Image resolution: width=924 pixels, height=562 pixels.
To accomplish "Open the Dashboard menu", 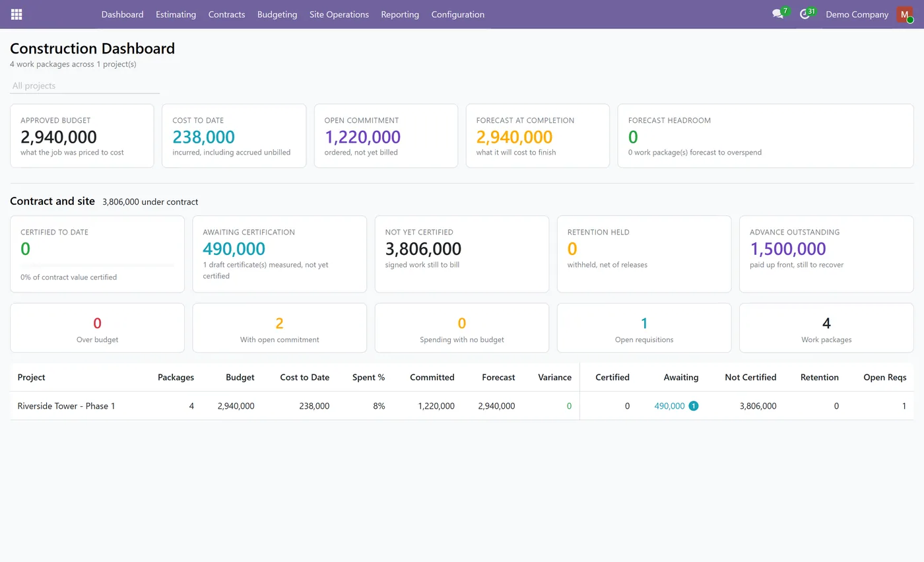I will tap(122, 14).
